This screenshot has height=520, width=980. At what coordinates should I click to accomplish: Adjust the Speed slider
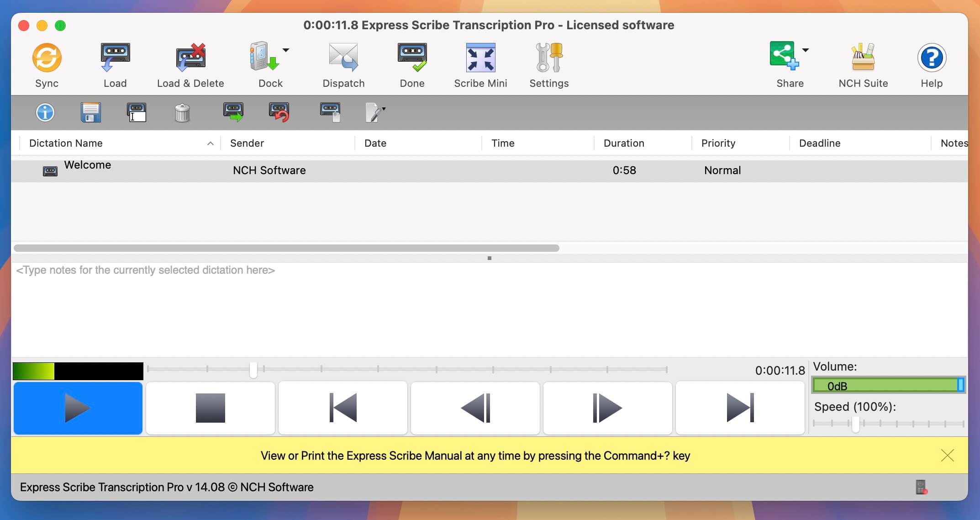pos(856,424)
